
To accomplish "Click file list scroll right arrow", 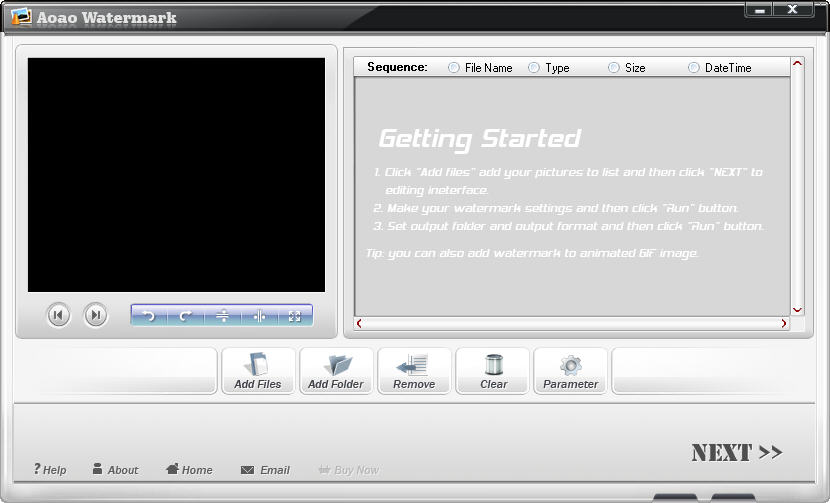I will 784,323.
